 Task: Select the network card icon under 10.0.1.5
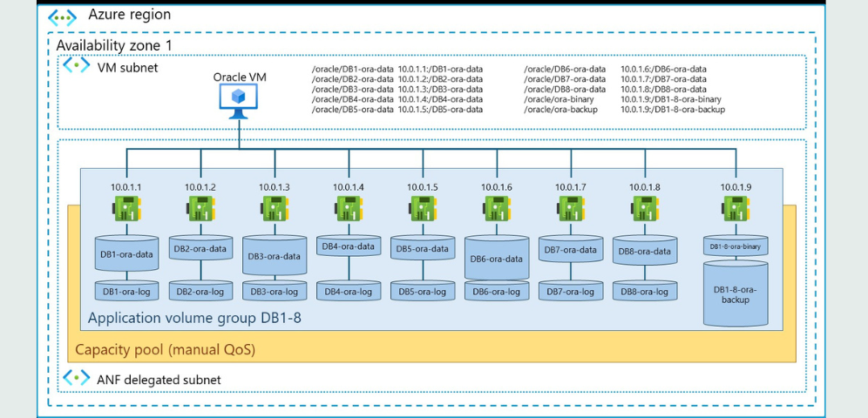pos(423,209)
